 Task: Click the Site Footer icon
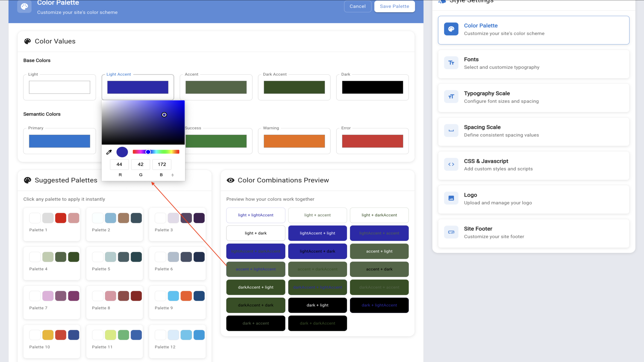point(451,232)
